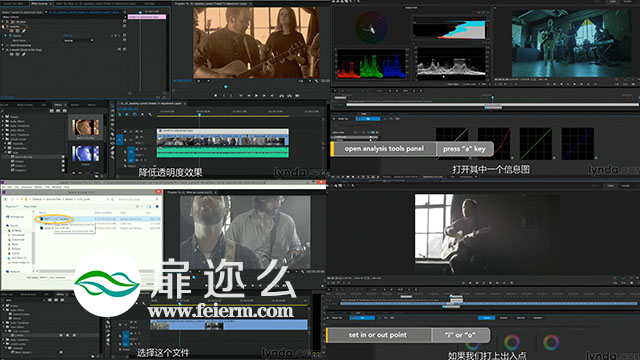Go back using the file dialog's back arrow

tap(6, 199)
